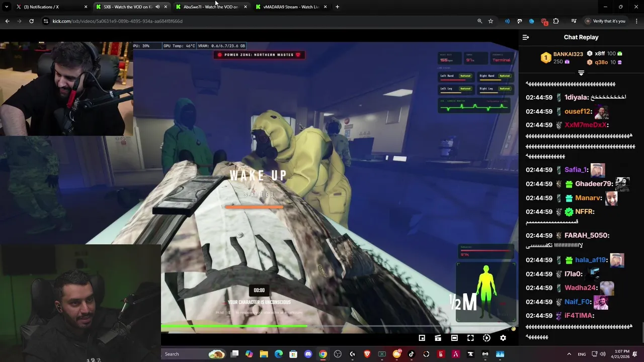This screenshot has height=362, width=644.
Task: Open Chrome three-dot menu
Action: coord(636,21)
